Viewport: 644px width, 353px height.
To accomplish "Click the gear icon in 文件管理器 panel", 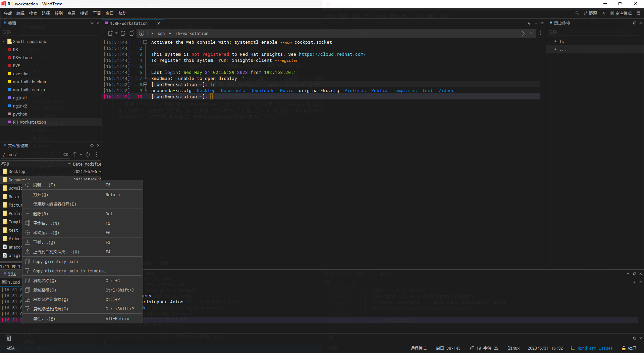I will (x=92, y=145).
